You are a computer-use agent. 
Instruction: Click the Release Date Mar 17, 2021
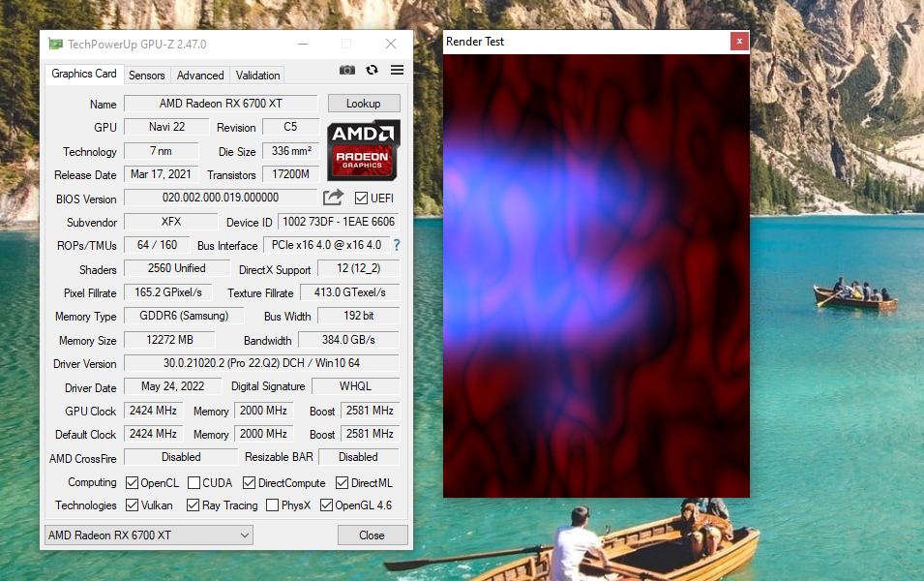(x=161, y=174)
